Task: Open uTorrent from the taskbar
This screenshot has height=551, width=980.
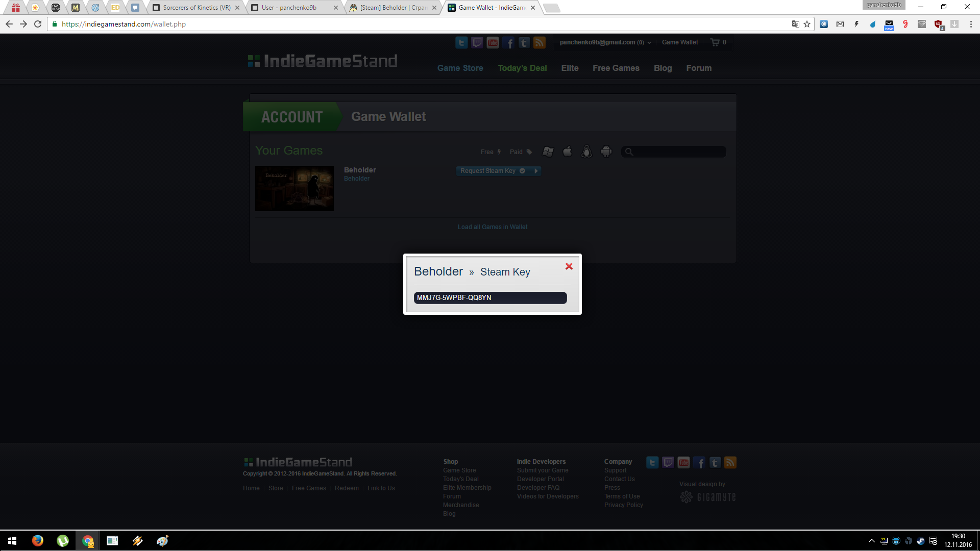Action: tap(63, 541)
